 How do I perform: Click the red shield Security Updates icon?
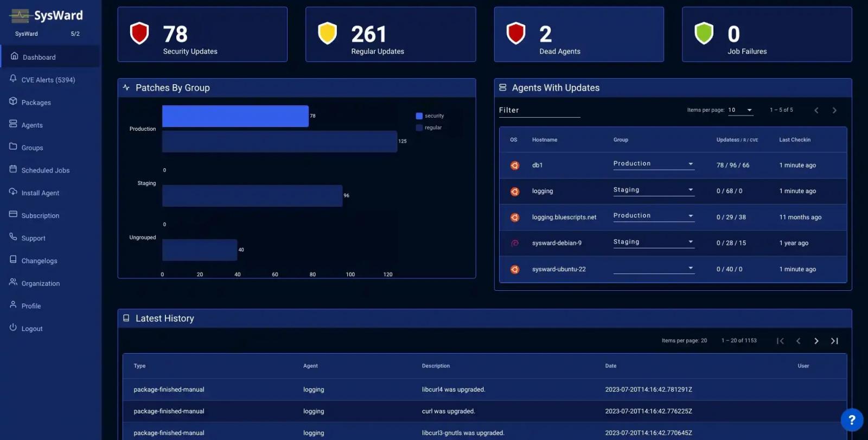pyautogui.click(x=139, y=34)
